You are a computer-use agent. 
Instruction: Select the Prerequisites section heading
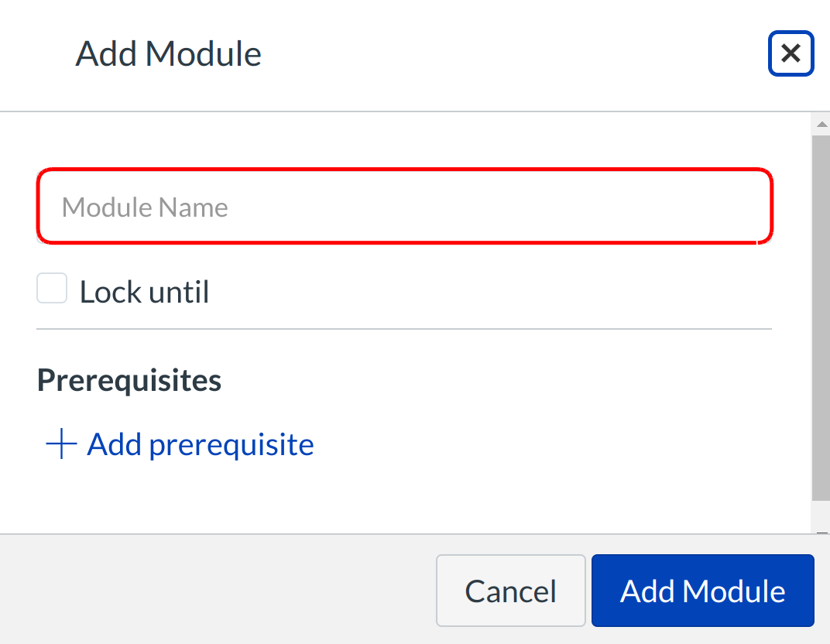coord(129,380)
